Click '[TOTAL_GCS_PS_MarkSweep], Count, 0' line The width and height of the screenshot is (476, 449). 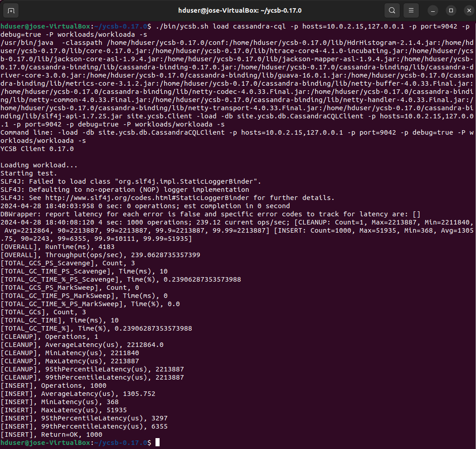[x=70, y=288]
